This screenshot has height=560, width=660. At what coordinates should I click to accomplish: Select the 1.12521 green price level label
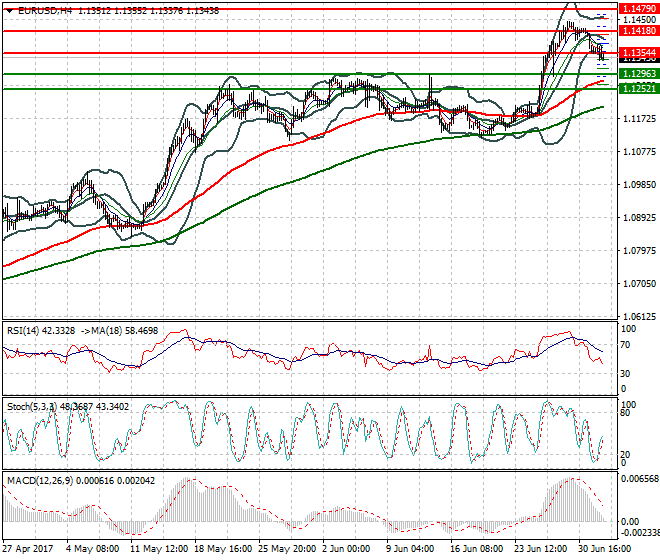[639, 88]
